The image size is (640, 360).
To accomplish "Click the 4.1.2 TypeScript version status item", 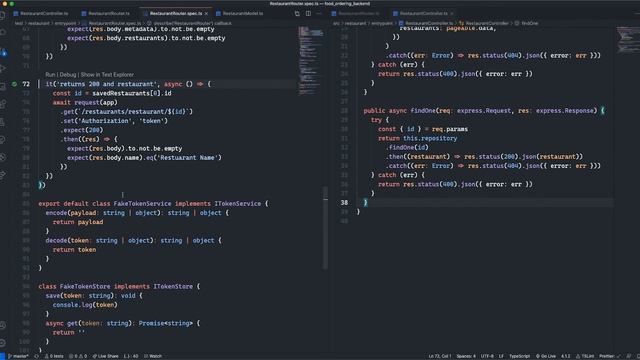I will (565, 356).
